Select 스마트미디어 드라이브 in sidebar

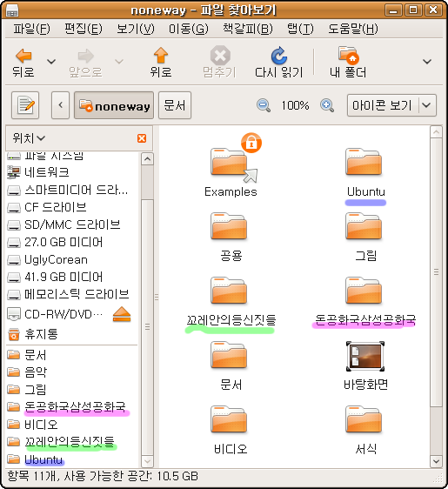point(71,190)
